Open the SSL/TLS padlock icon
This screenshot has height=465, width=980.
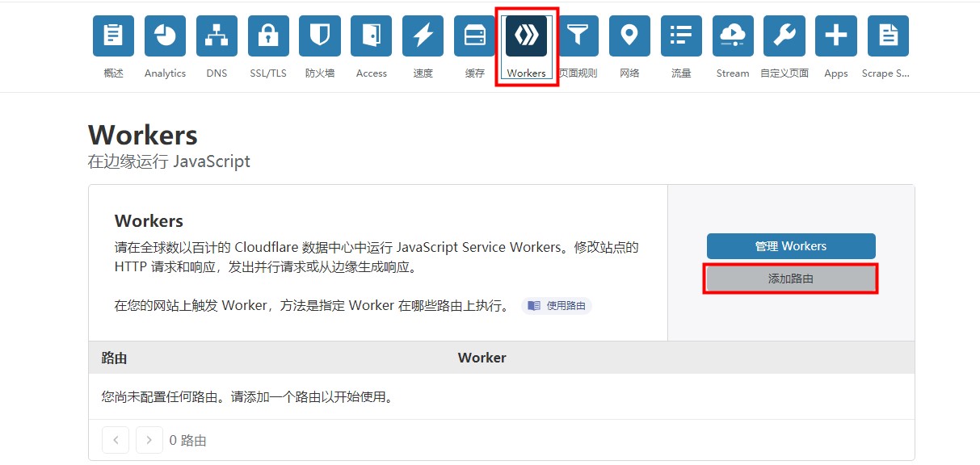[x=268, y=36]
